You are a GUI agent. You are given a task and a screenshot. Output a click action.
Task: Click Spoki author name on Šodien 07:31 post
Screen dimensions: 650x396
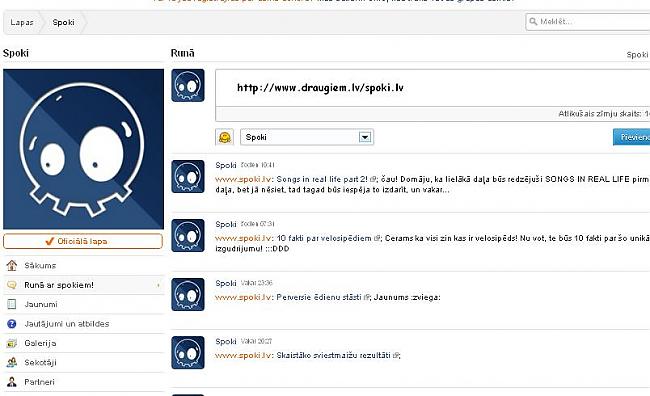tap(226, 224)
